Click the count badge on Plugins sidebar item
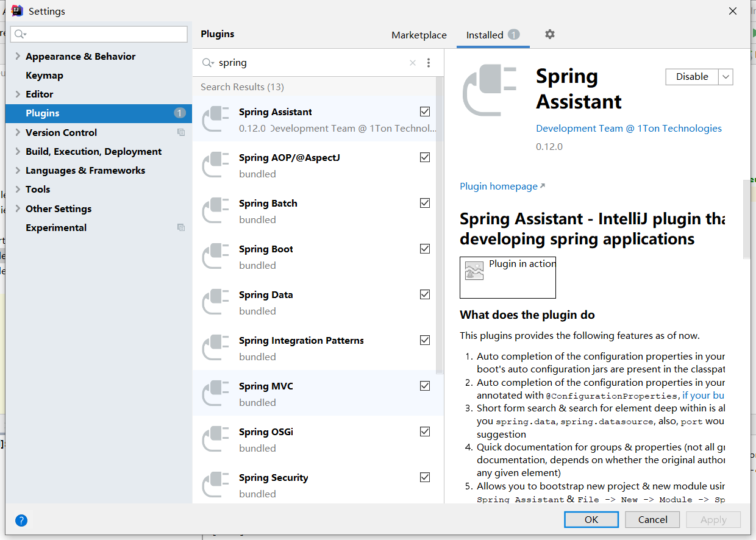756x540 pixels. click(x=180, y=113)
